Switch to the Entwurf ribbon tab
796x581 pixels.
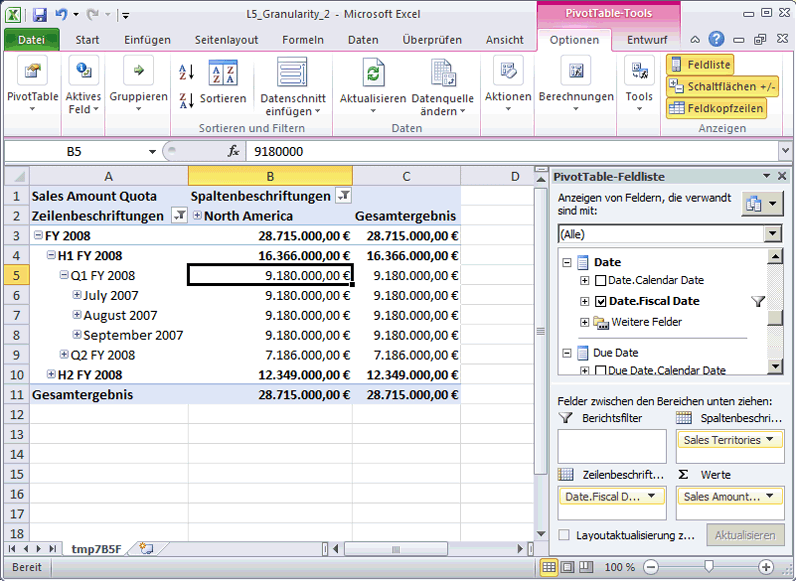646,40
